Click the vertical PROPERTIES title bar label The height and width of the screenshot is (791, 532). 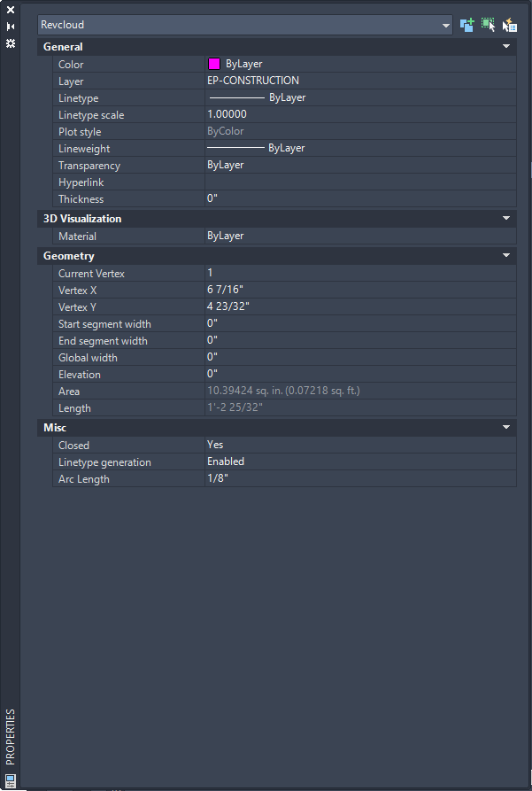(10, 737)
